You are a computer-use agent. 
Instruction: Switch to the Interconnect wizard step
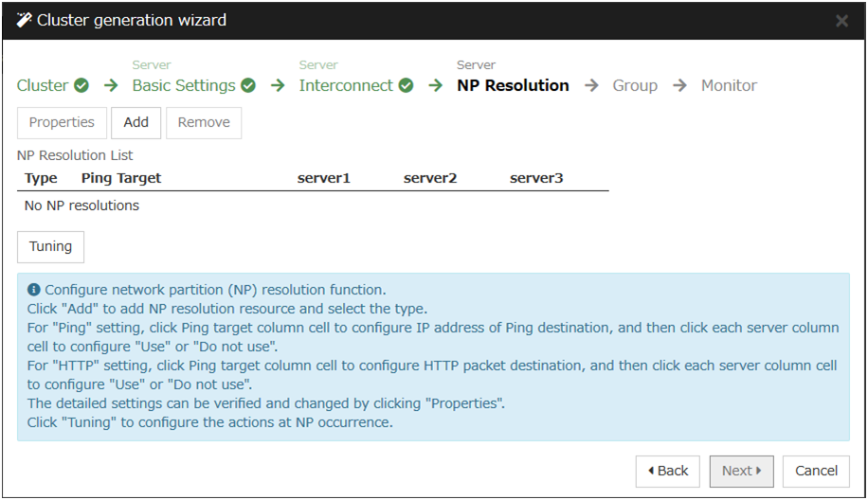(x=346, y=85)
